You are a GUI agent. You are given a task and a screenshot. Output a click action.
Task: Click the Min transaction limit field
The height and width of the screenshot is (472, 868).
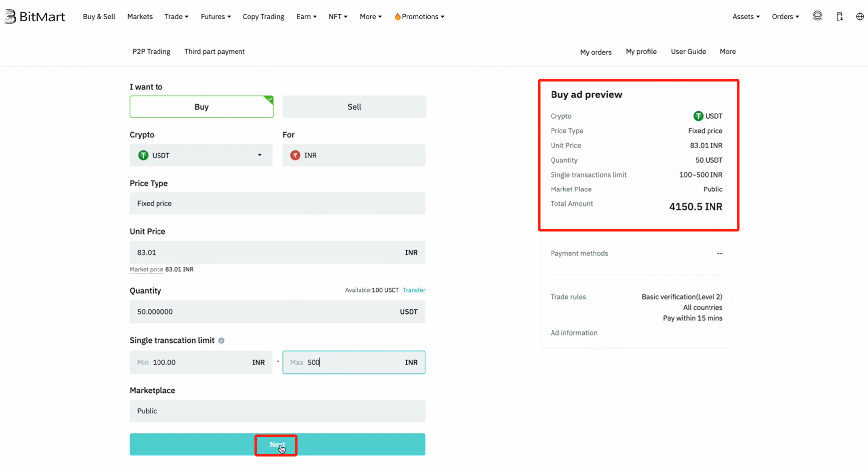pos(201,362)
